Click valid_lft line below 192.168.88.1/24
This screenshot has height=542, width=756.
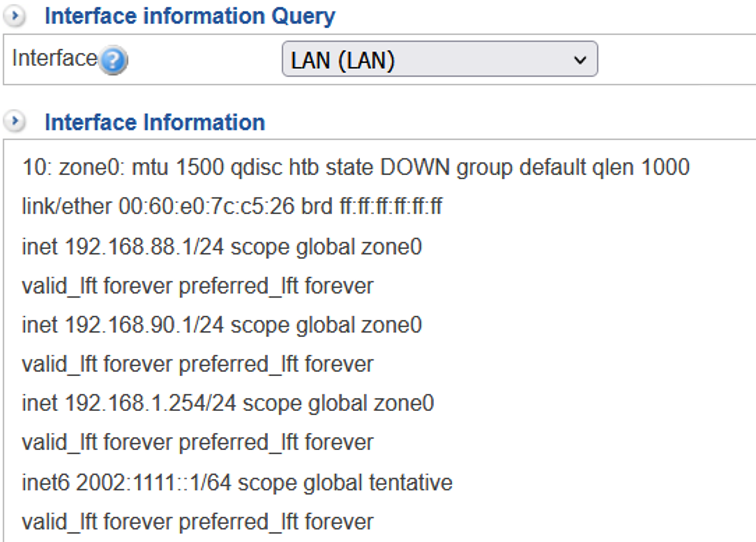[x=198, y=287]
